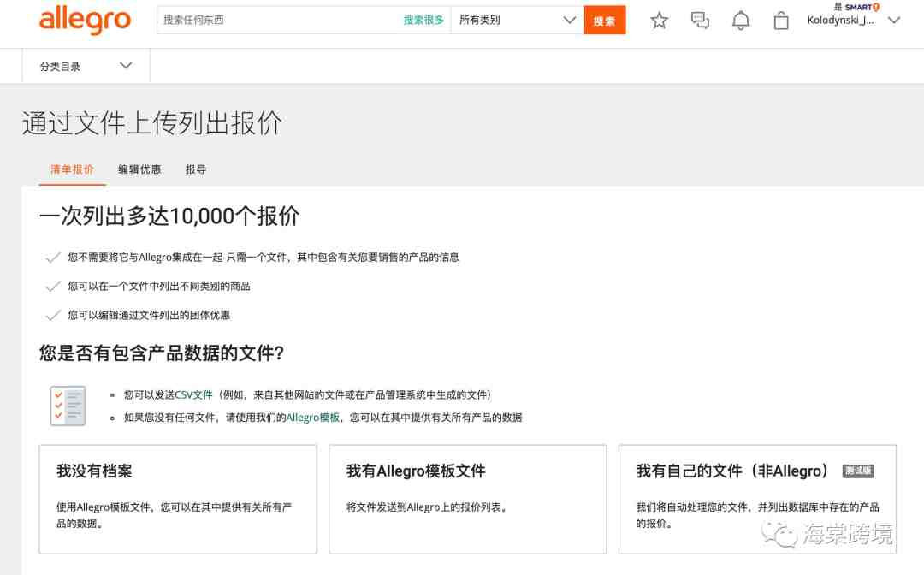Open the notifications bell icon
Screen dimensions: 924x575
741,21
